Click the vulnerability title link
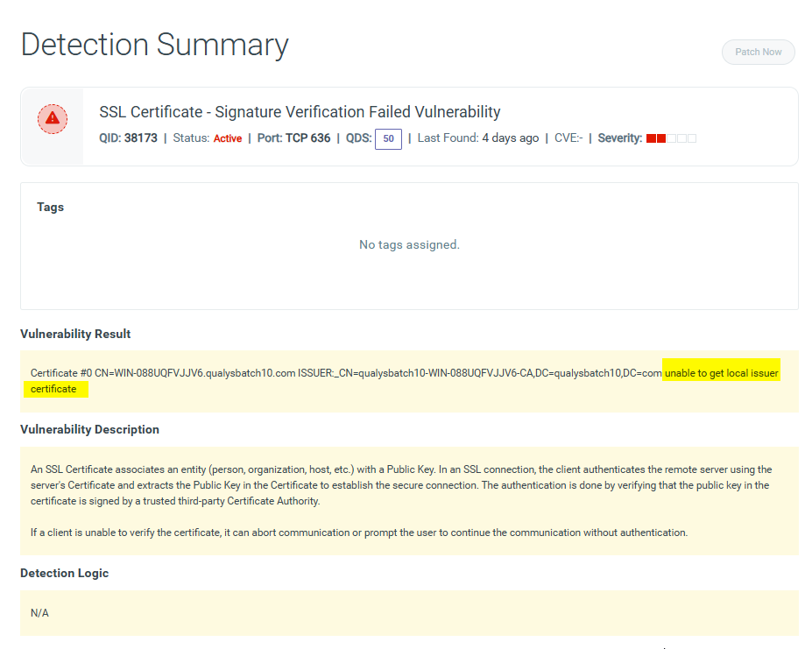The width and height of the screenshot is (812, 649). pyautogui.click(x=300, y=112)
